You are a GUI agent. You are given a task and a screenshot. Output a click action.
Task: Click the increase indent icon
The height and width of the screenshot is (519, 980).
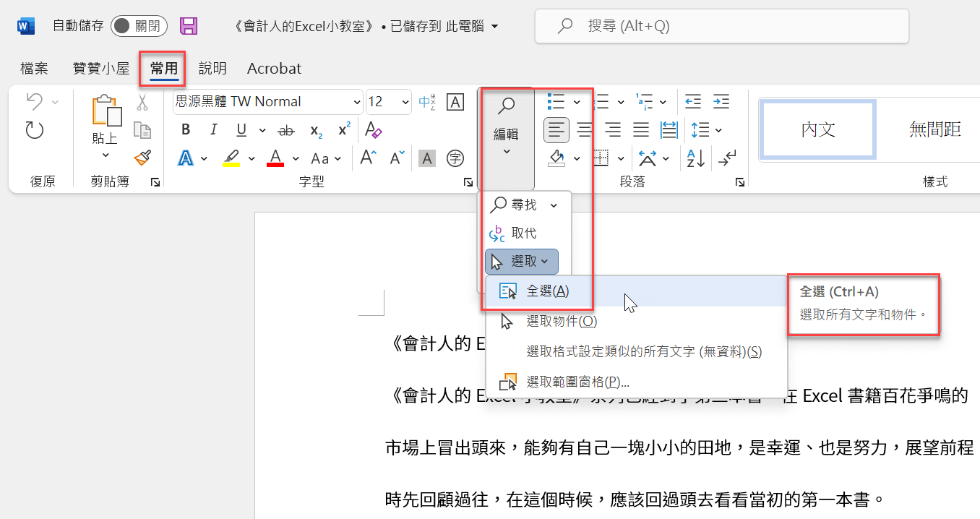click(721, 101)
